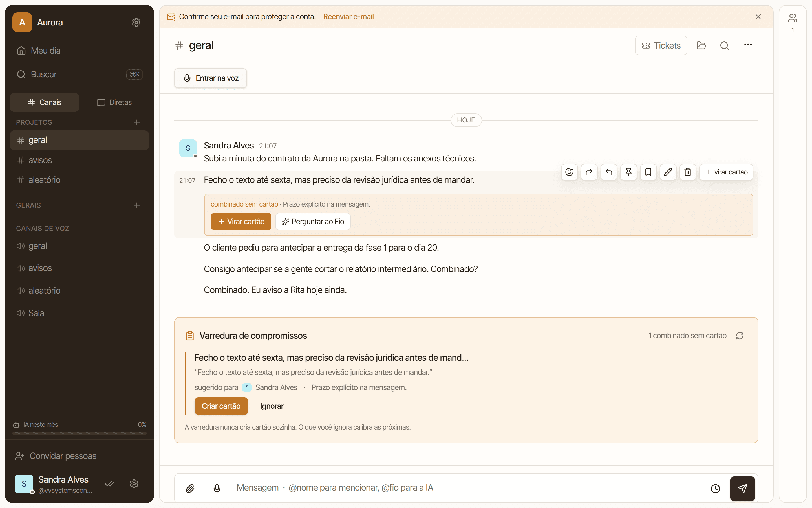Screen dimensions: 812x508
Task: Dismiss the email confirmation banner
Action: [x=758, y=17]
